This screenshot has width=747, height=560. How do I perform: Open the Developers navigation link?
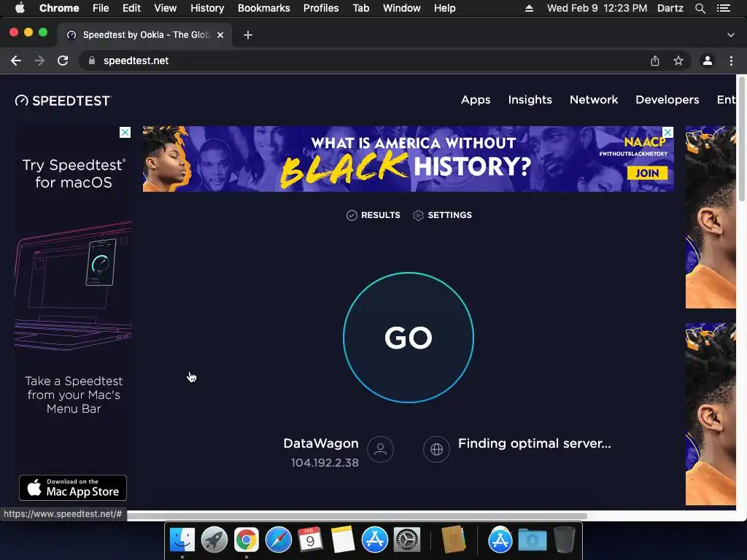click(667, 99)
